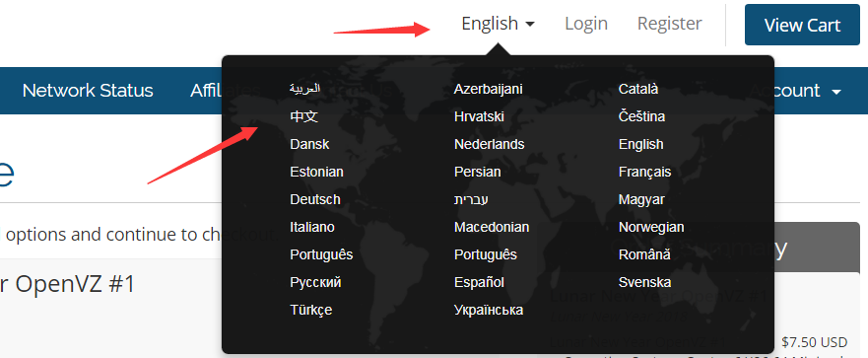The height and width of the screenshot is (358, 868).
Task: Pick Català from language list
Action: [x=638, y=89]
